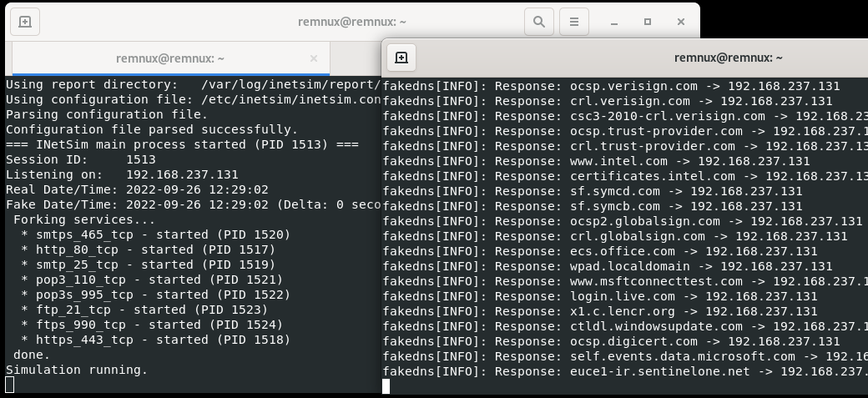This screenshot has height=398, width=868.
Task: Close the remnux@remnux tab
Action: [x=313, y=58]
